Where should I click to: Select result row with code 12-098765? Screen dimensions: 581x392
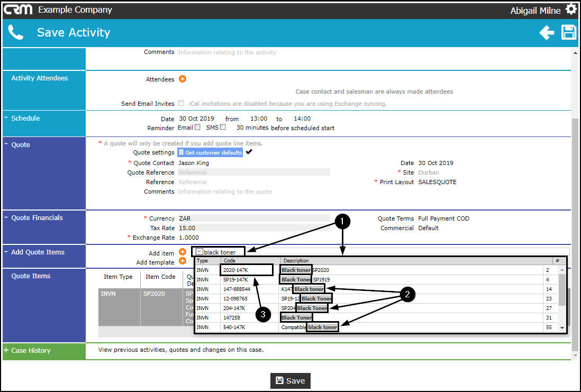pyautogui.click(x=375, y=299)
